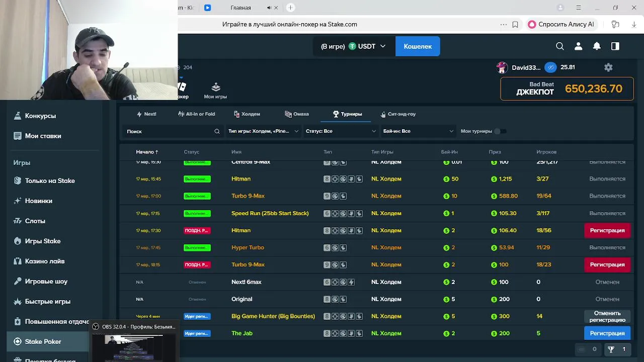The width and height of the screenshot is (644, 362).
Task: Click the Повышенная отдача sidebar item
Action: pyautogui.click(x=51, y=321)
